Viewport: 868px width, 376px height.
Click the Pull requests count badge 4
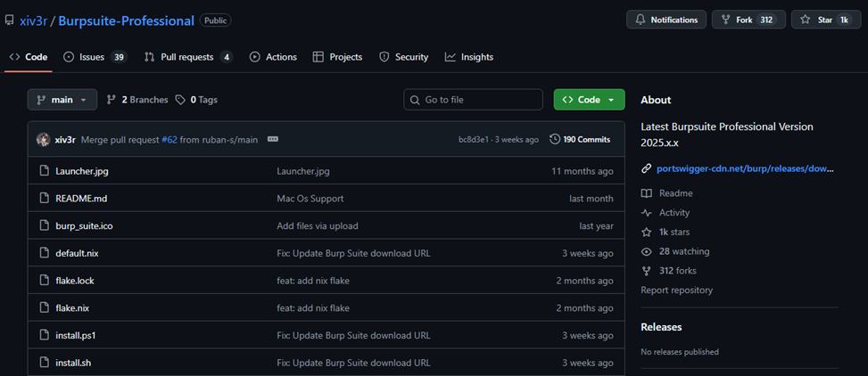click(x=226, y=57)
